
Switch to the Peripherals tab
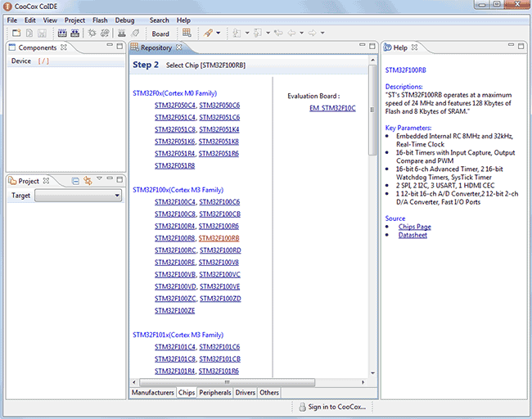(x=215, y=393)
